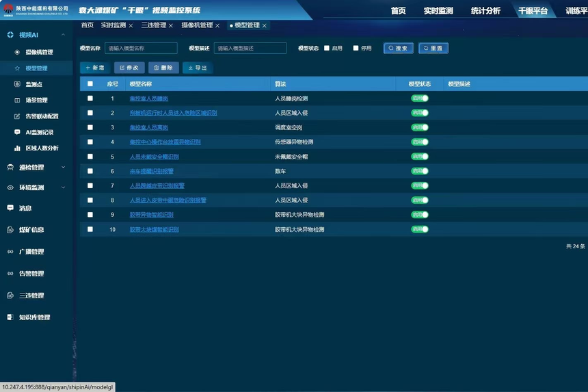This screenshot has height=392, width=588.
Task: Open 千眼平台 in the top navigation
Action: (533, 11)
